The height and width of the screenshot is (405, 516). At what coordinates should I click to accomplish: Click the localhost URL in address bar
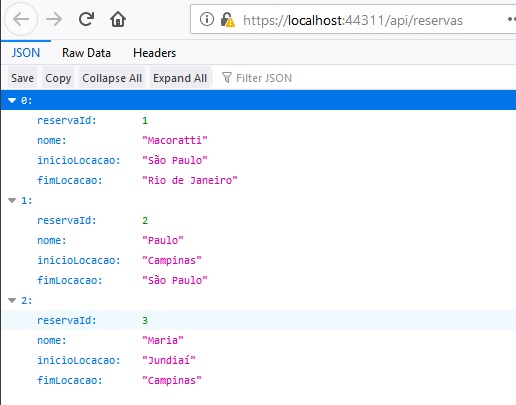(x=353, y=20)
